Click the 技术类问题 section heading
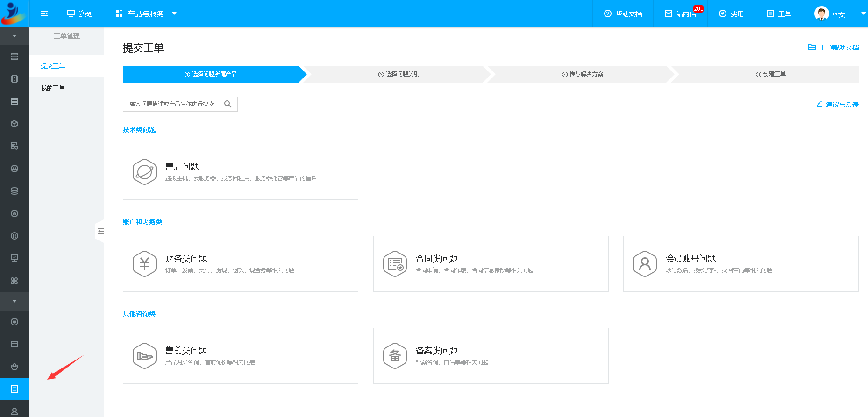This screenshot has width=868, height=417. click(x=139, y=130)
